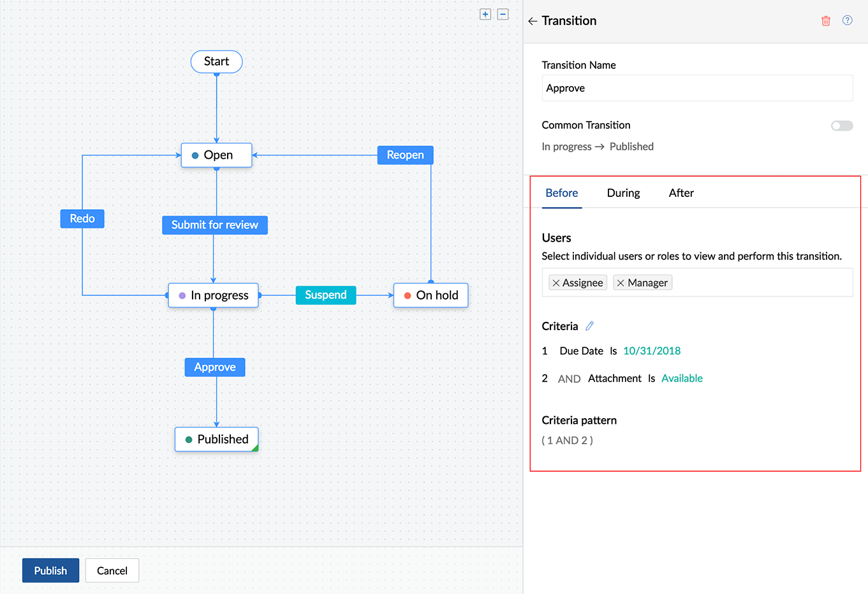Select the Submit for review transition
The image size is (868, 594).
pyautogui.click(x=214, y=225)
